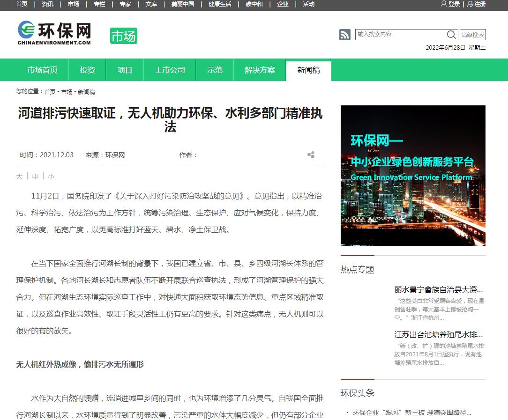The height and width of the screenshot is (420, 508).
Task: Open 专栏 in top bar
Action: [99, 4]
